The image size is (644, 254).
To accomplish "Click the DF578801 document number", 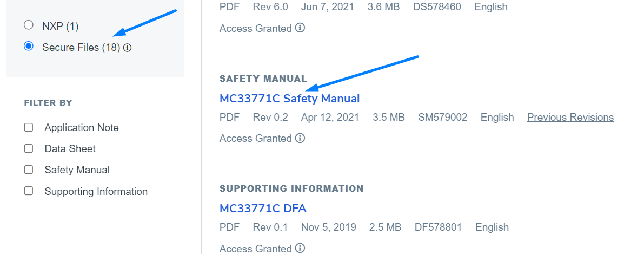I will point(438,227).
